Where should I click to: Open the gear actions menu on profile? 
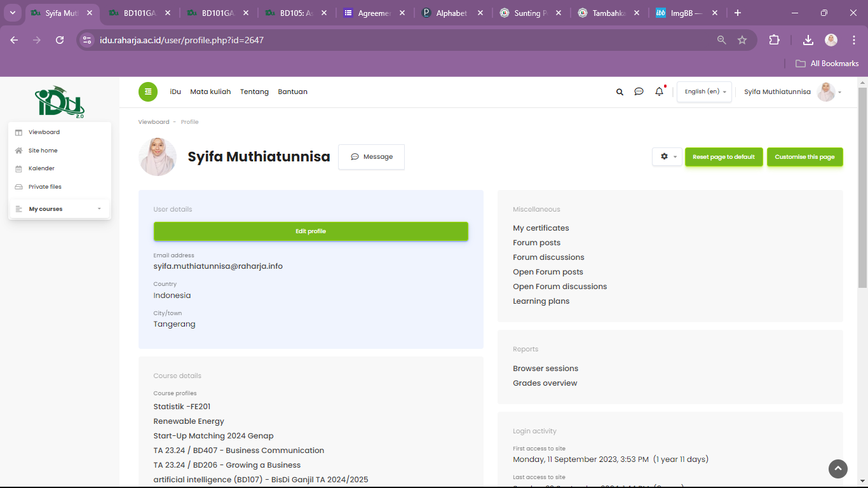tap(667, 156)
